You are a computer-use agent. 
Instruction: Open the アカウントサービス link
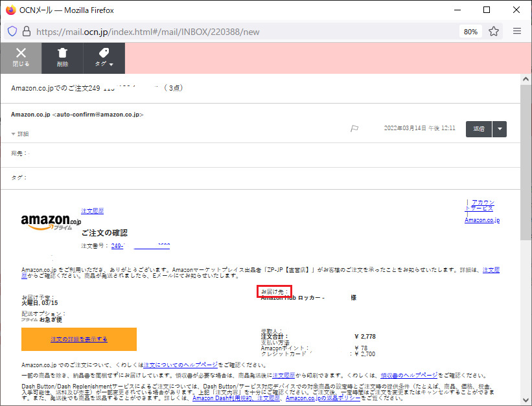coord(481,205)
